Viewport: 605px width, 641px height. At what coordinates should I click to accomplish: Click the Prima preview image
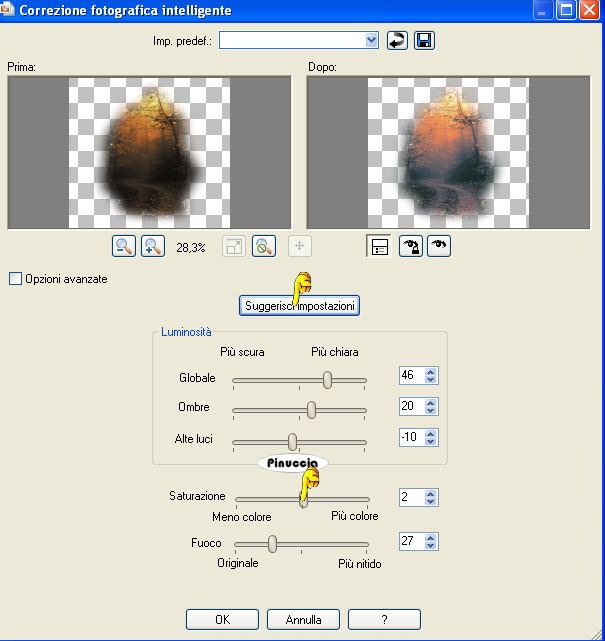(149, 152)
